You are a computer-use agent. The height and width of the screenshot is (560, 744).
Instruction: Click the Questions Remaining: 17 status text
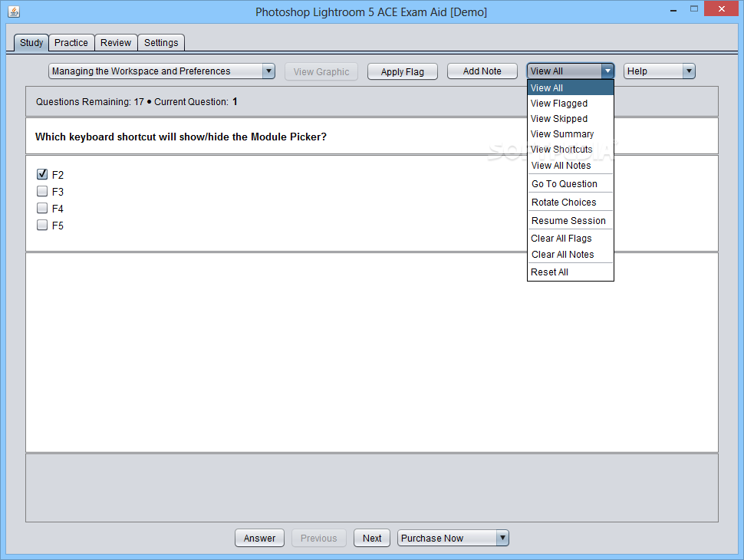90,101
